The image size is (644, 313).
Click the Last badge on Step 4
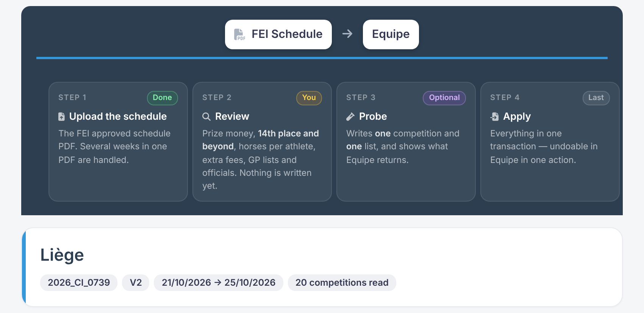coord(596,98)
